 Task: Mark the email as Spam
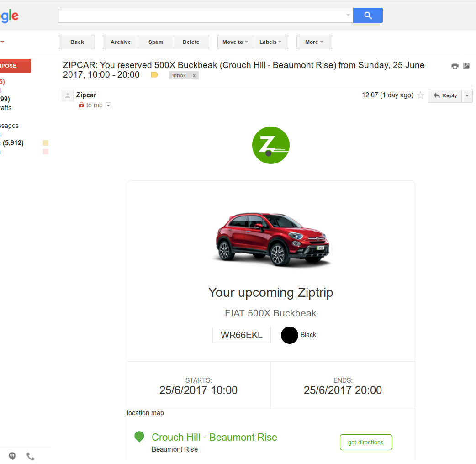pos(156,42)
